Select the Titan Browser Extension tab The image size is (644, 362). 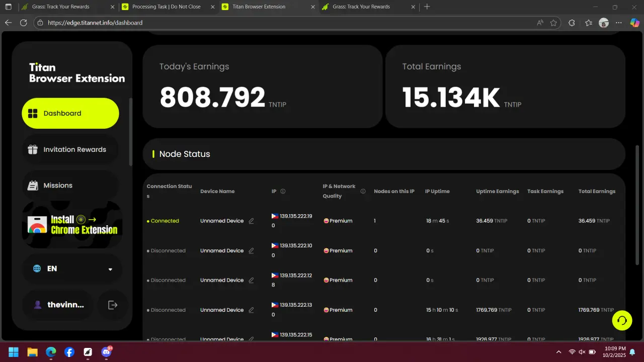point(269,7)
